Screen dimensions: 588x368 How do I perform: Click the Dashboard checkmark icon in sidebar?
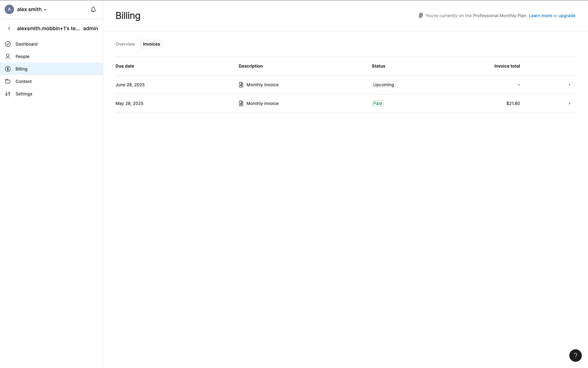tap(8, 44)
